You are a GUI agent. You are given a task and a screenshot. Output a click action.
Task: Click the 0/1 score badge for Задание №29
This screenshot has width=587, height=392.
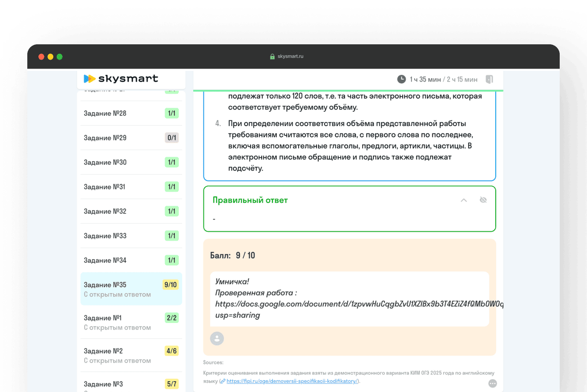(172, 138)
